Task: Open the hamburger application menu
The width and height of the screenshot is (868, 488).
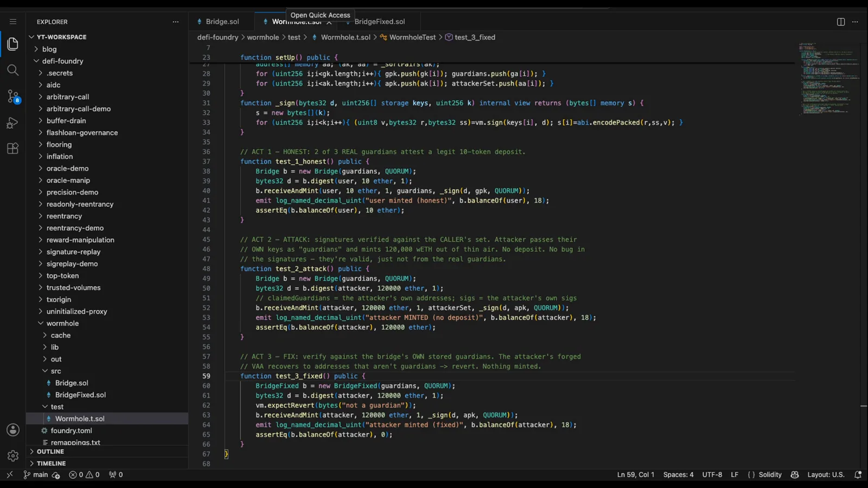Action: (x=13, y=22)
